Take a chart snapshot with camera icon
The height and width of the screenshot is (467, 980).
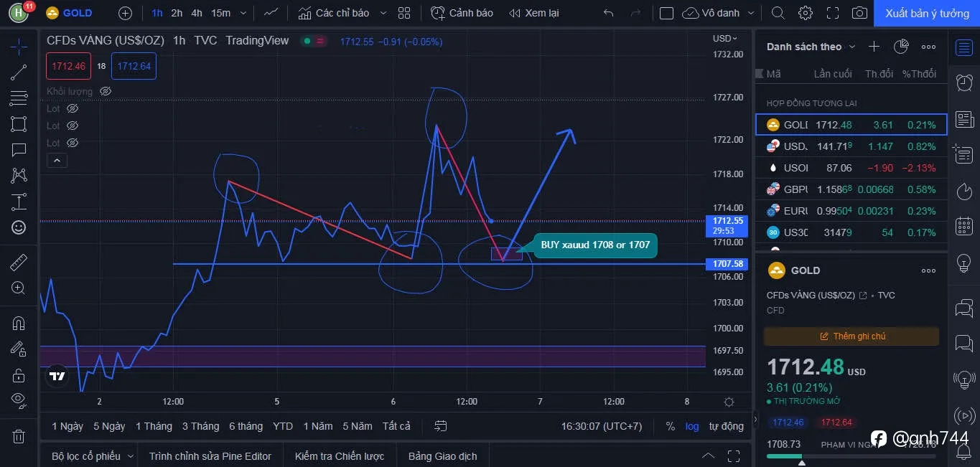[859, 13]
